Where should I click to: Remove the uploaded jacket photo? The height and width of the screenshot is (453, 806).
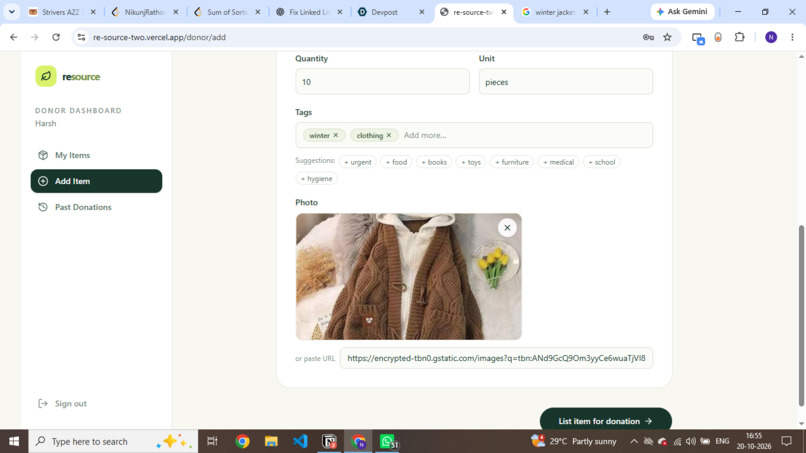[x=507, y=228]
